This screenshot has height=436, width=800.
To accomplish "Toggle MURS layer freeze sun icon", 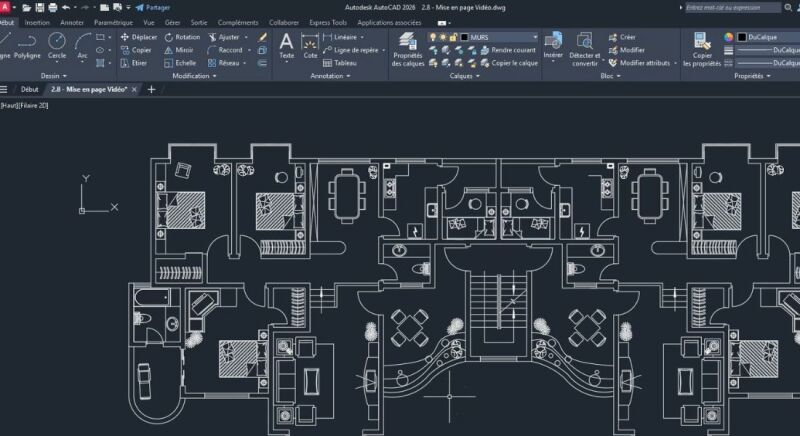I will tap(443, 37).
